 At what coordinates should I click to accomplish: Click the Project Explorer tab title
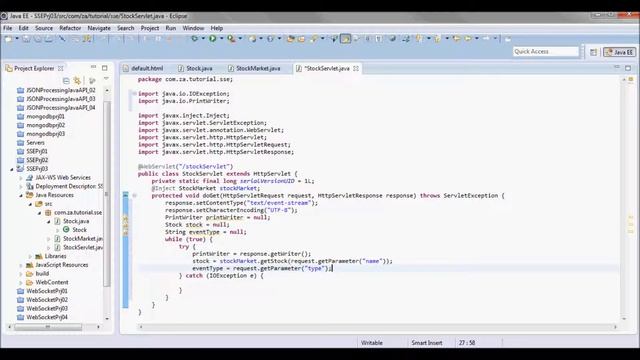click(34, 69)
